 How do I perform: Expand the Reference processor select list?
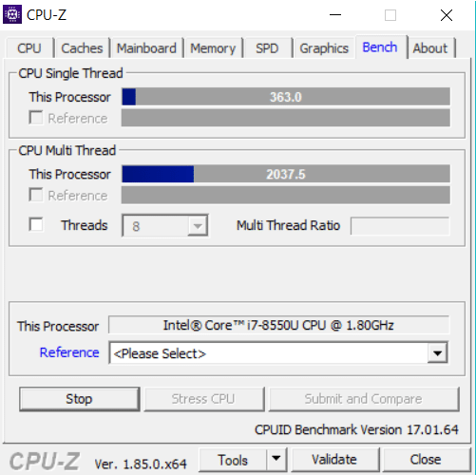pyautogui.click(x=437, y=353)
